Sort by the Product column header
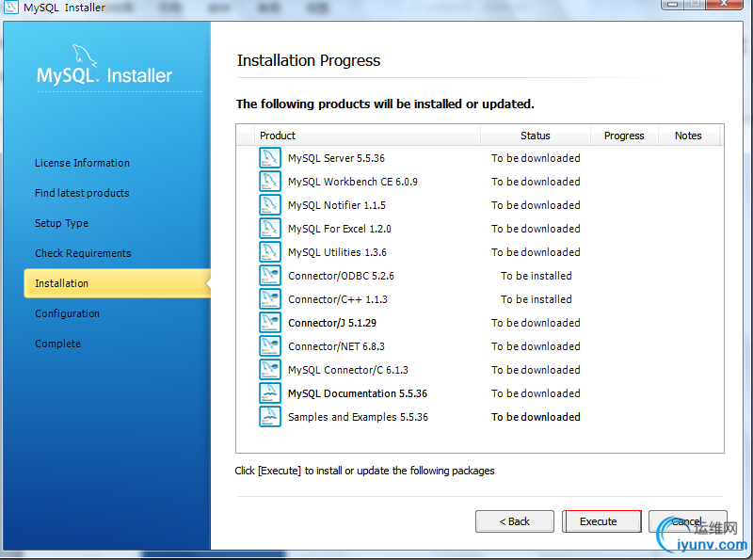The height and width of the screenshot is (560, 753). point(367,136)
